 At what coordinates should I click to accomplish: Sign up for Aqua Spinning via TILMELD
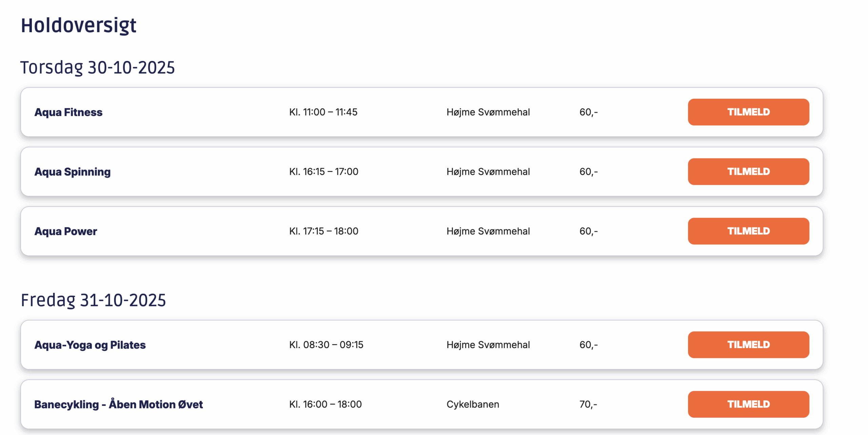coord(748,171)
